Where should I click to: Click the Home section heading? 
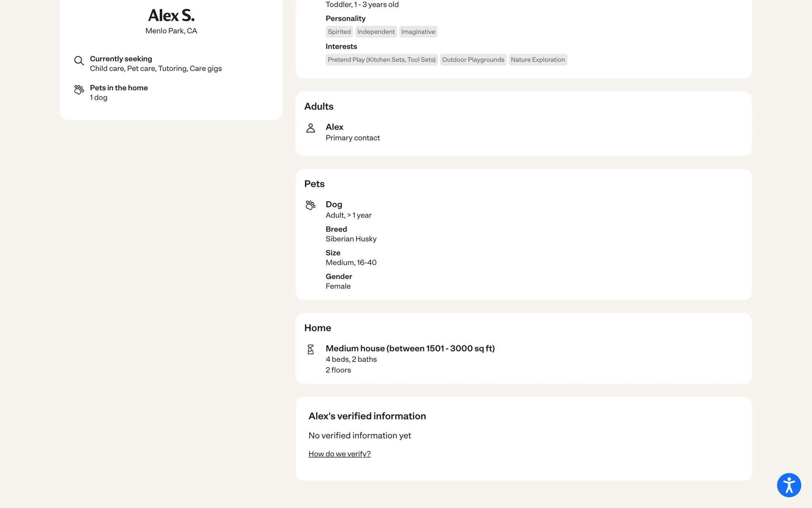tap(318, 328)
